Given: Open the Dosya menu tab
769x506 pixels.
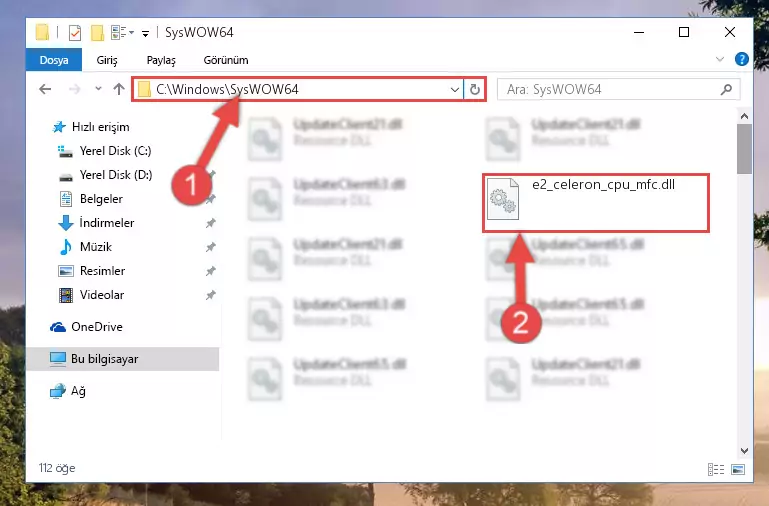Looking at the screenshot, I should 54,60.
